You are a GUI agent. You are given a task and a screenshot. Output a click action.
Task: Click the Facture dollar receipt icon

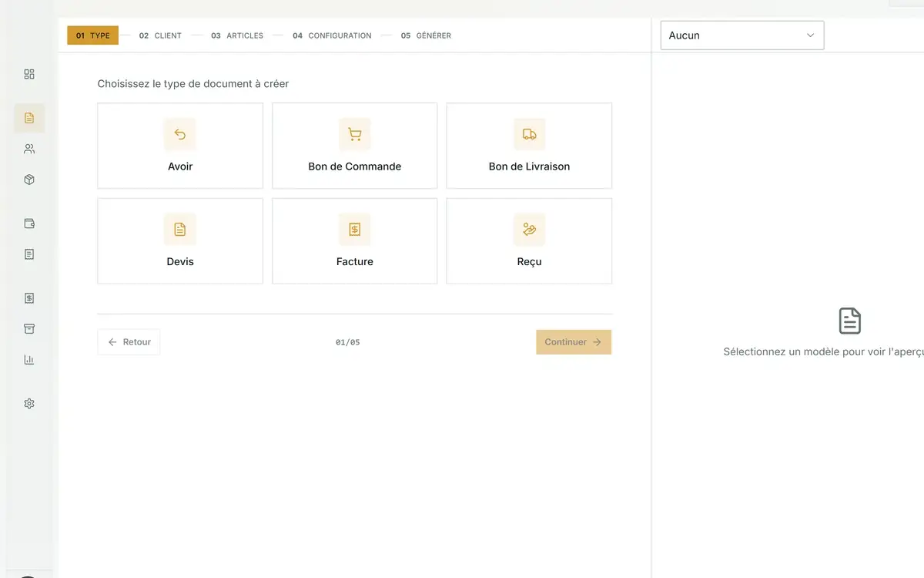point(355,230)
